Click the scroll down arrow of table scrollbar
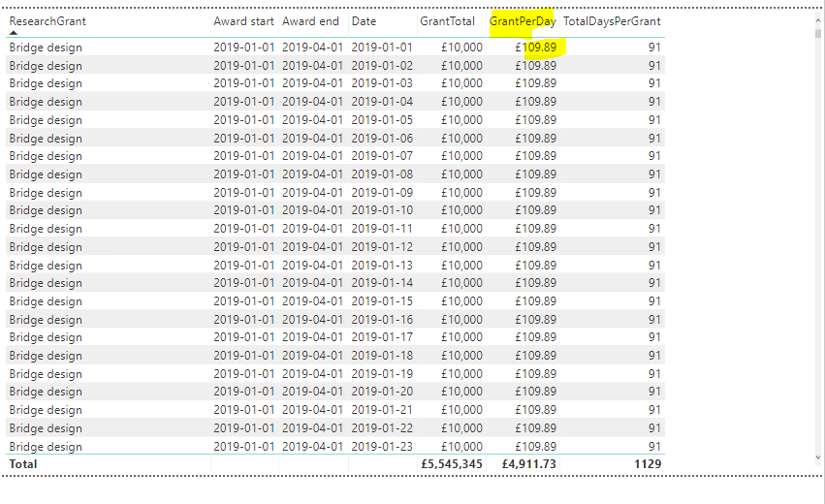 (817, 457)
